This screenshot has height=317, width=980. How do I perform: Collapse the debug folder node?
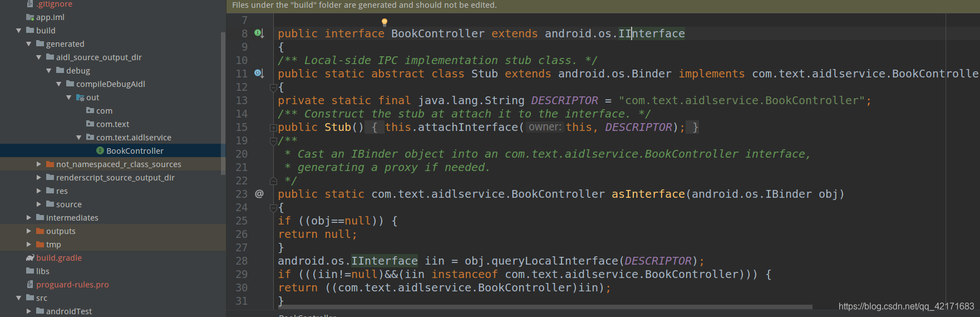pyautogui.click(x=49, y=71)
